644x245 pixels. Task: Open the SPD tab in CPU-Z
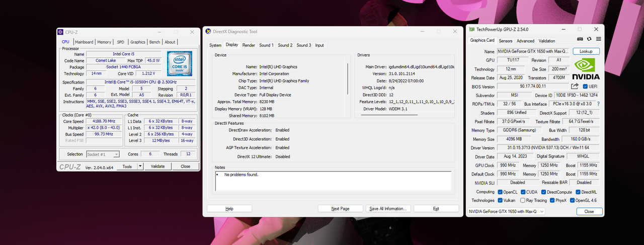click(121, 42)
